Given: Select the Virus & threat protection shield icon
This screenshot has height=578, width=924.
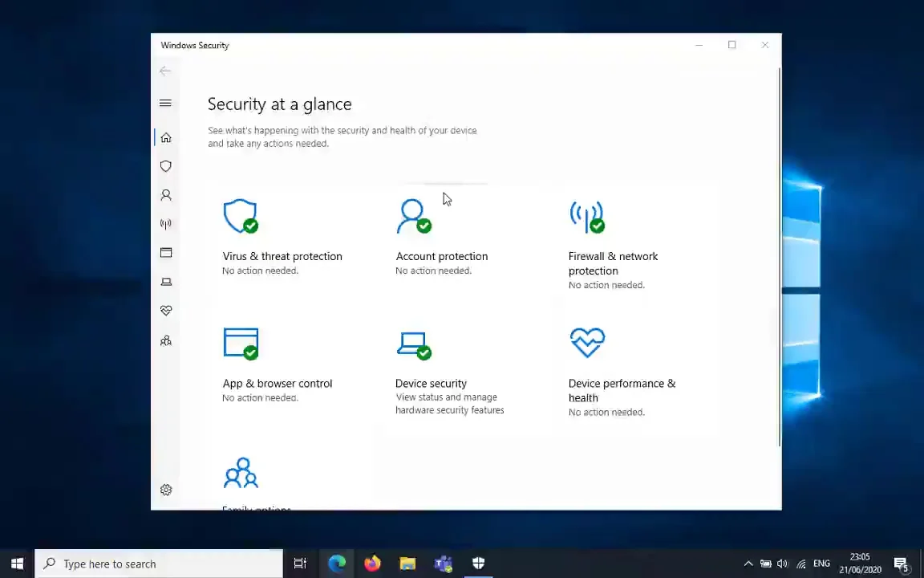Looking at the screenshot, I should click(x=165, y=166).
